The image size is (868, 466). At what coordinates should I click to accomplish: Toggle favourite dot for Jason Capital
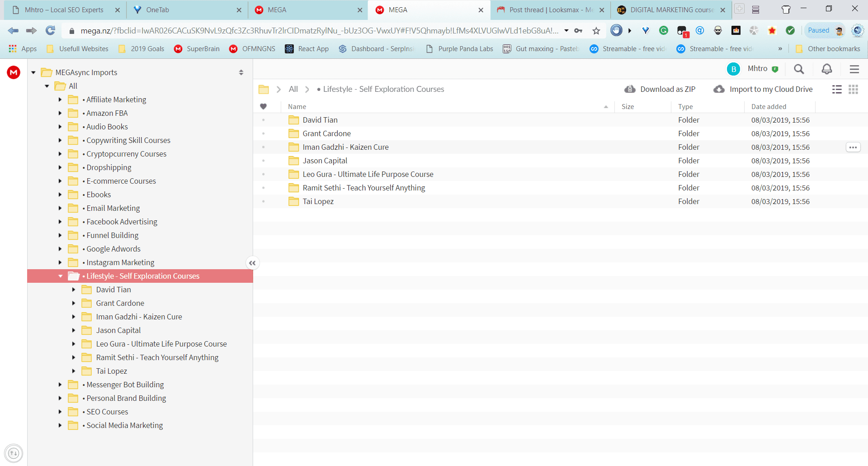tap(264, 161)
